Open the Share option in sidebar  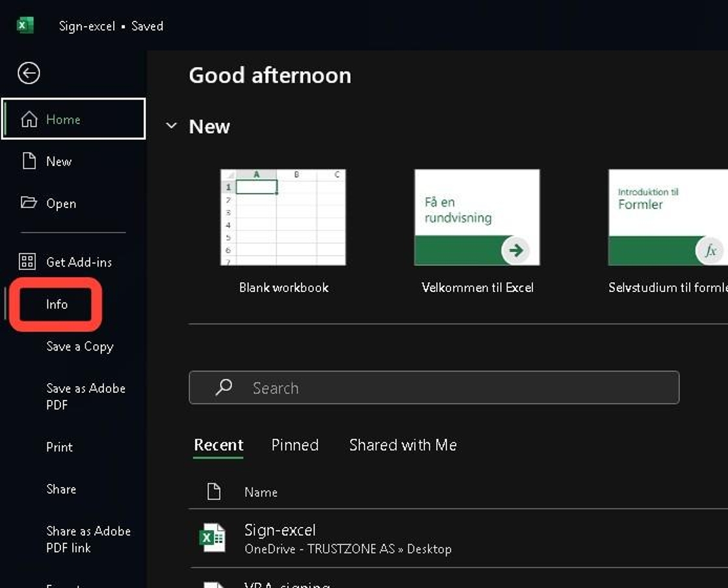pyautogui.click(x=61, y=489)
